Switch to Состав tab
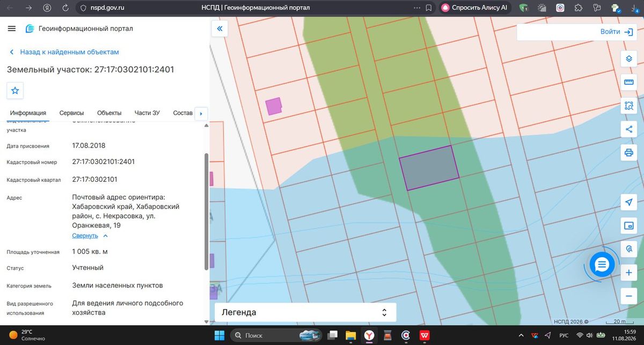644x345 pixels. click(182, 113)
